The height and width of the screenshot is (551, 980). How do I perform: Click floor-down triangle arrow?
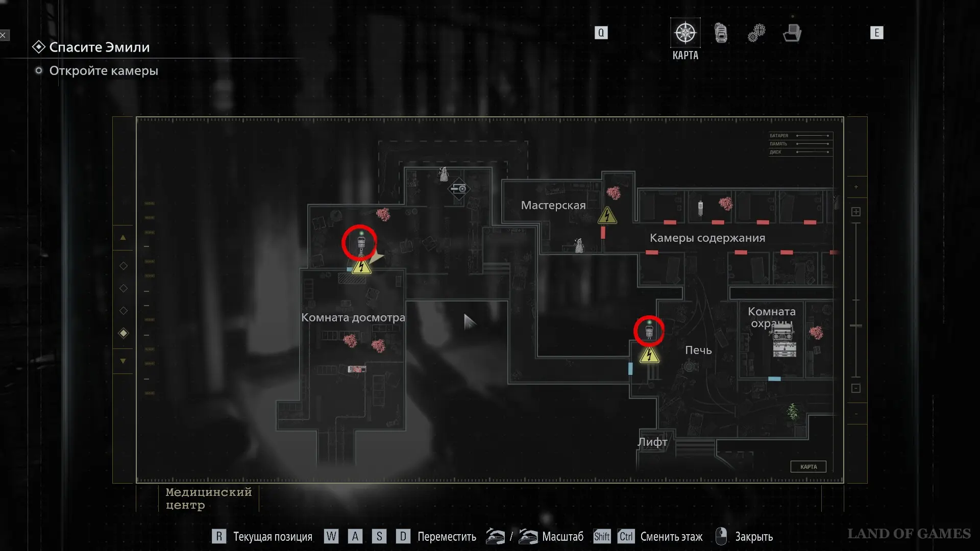click(x=123, y=361)
